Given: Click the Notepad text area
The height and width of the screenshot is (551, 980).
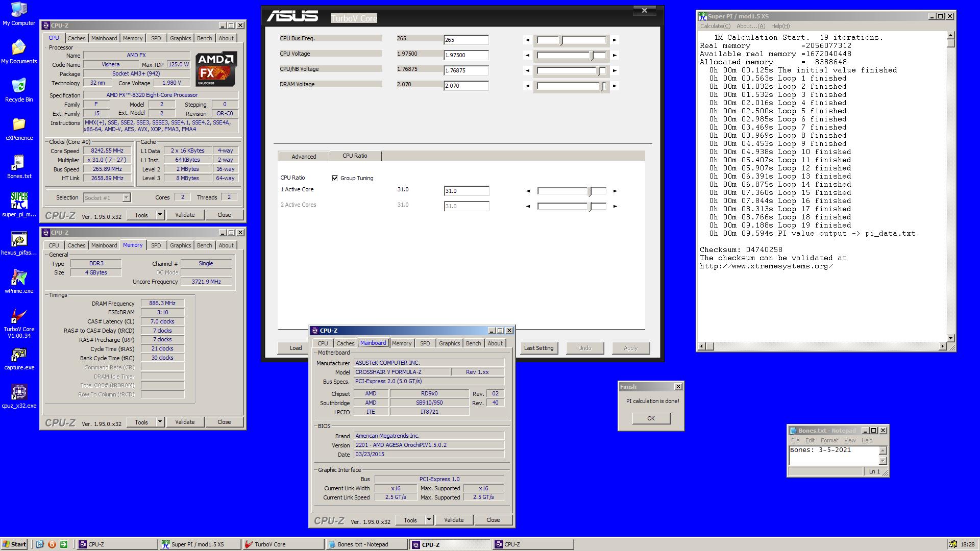Looking at the screenshot, I should click(834, 455).
